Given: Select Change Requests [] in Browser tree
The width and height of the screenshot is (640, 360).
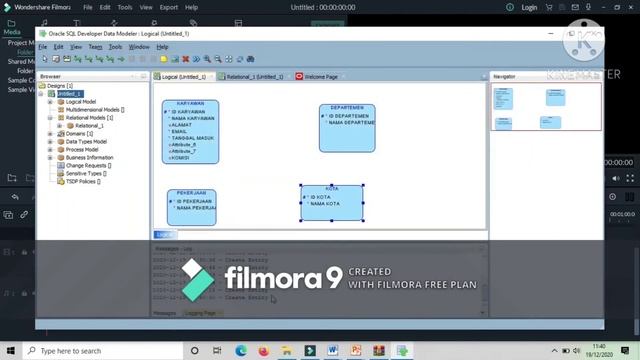Looking at the screenshot, I should coord(88,165).
